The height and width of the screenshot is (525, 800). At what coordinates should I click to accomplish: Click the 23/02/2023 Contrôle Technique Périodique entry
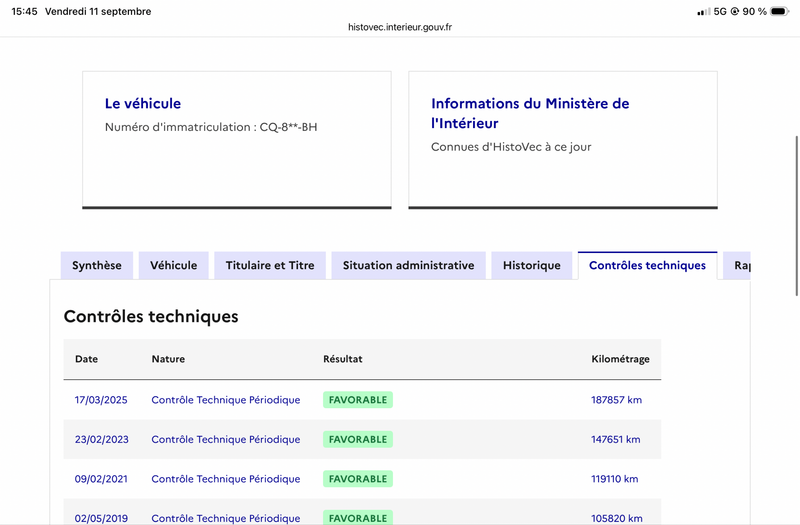click(226, 439)
